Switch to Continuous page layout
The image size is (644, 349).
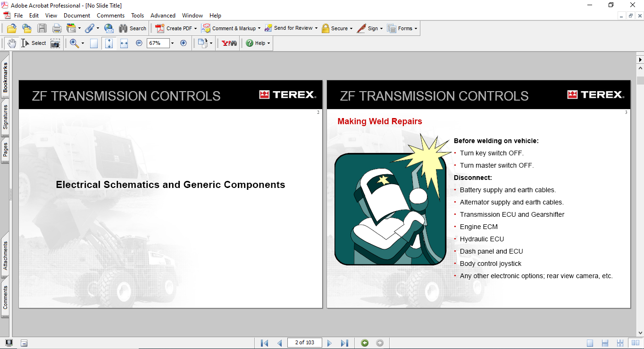pyautogui.click(x=605, y=343)
